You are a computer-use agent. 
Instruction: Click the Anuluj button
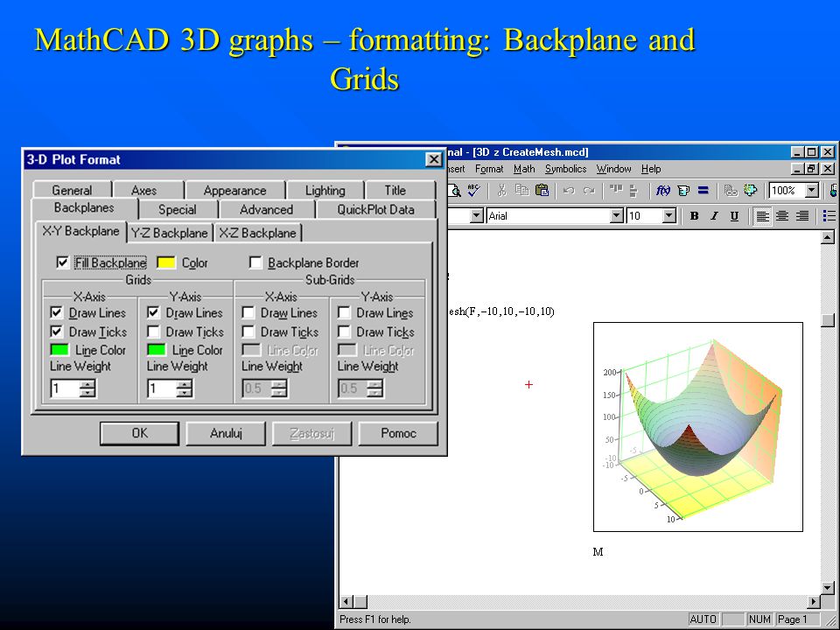tap(226, 433)
